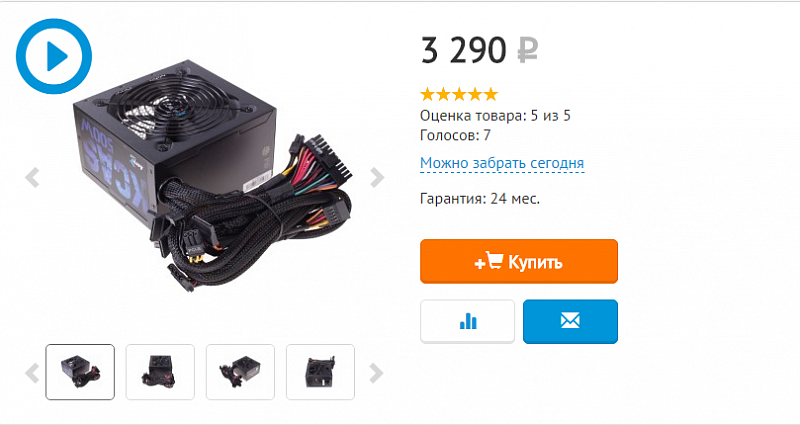Click the five-star rating stars
The image size is (800, 425).
(459, 94)
